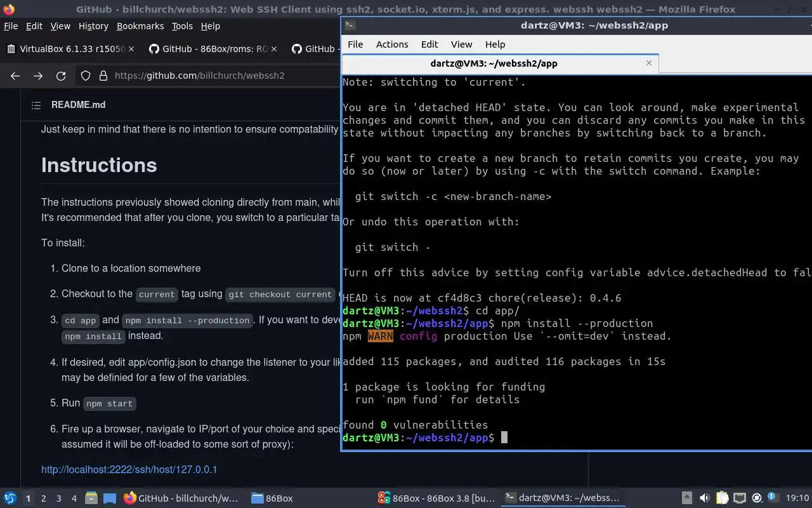
Task: Switch to GitHub Firefox taskbar window
Action: (181, 498)
